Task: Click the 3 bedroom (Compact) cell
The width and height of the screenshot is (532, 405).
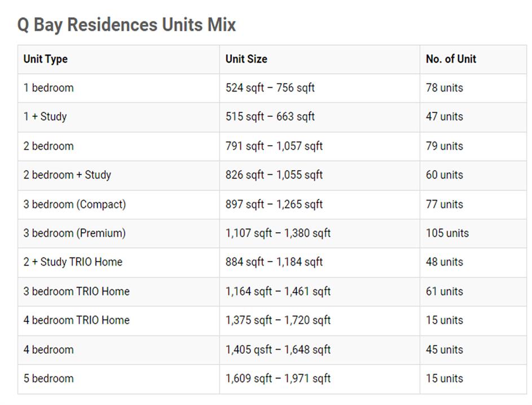Action: click(74, 204)
